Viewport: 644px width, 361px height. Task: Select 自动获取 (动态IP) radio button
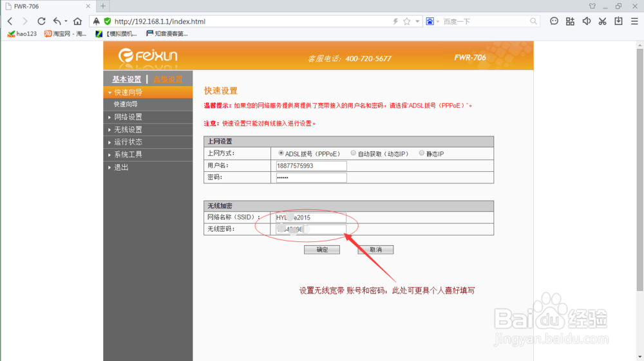coord(353,153)
